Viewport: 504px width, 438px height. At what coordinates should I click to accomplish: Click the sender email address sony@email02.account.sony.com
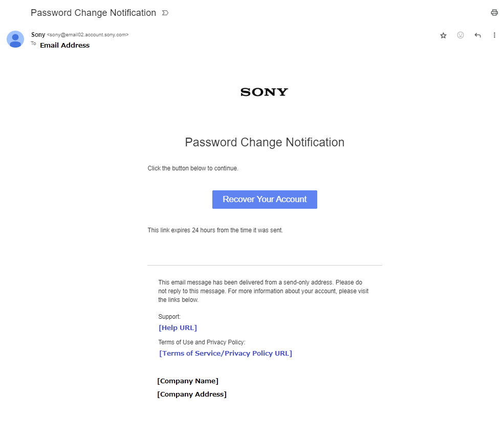pos(87,35)
